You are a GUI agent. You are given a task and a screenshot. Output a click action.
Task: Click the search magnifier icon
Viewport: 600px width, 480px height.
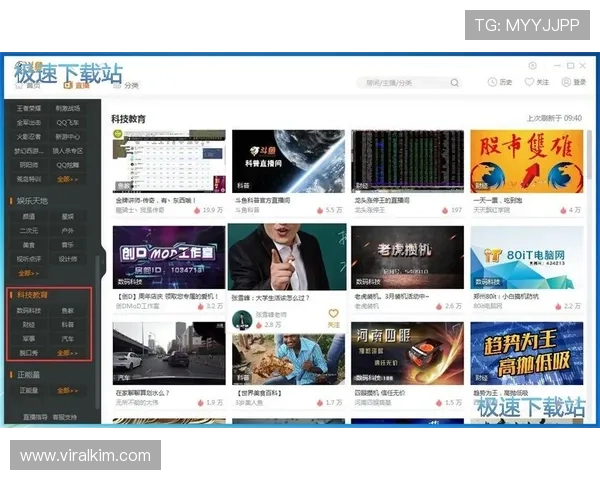click(x=454, y=82)
